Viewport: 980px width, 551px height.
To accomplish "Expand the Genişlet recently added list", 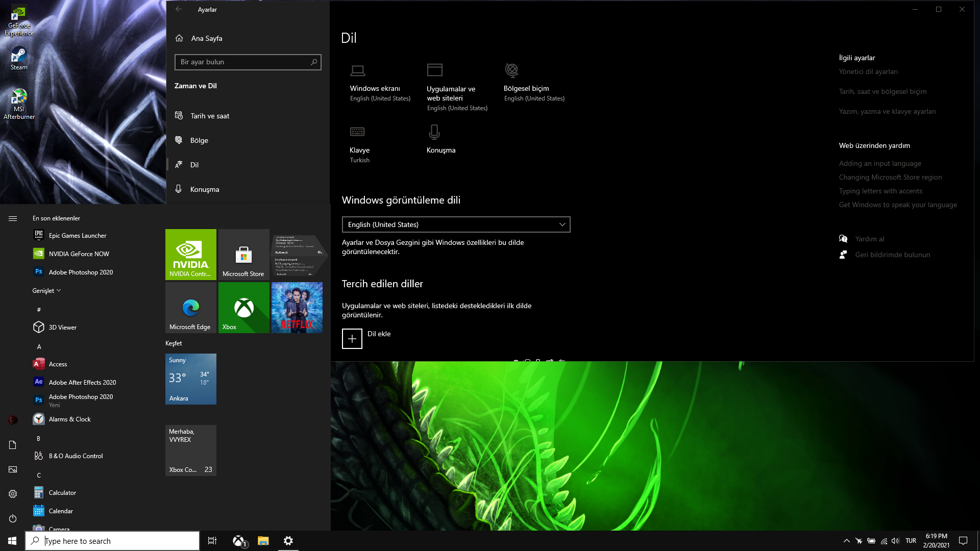I will pyautogui.click(x=46, y=291).
